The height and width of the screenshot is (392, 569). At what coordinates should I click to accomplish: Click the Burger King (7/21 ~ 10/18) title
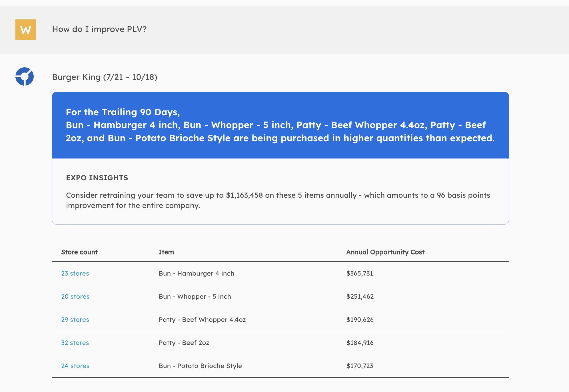105,77
